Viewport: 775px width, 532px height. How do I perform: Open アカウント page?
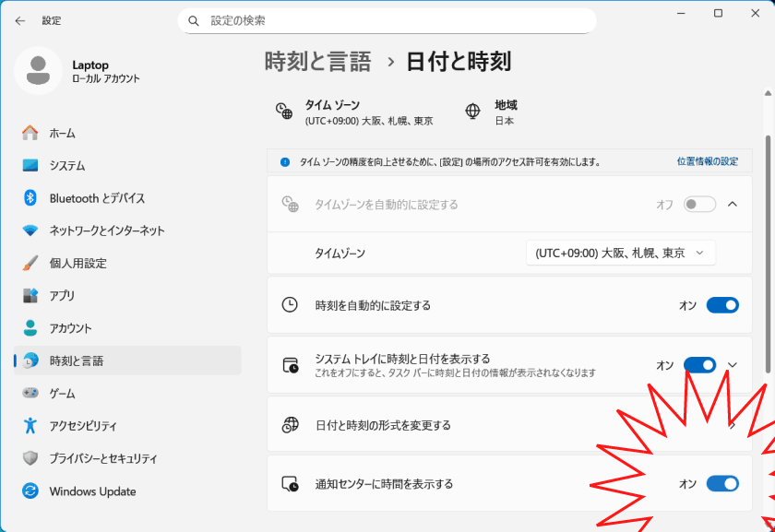127,328
